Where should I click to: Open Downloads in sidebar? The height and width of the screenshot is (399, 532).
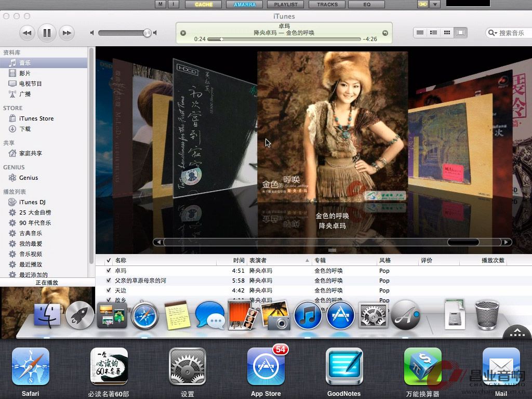(x=44, y=129)
